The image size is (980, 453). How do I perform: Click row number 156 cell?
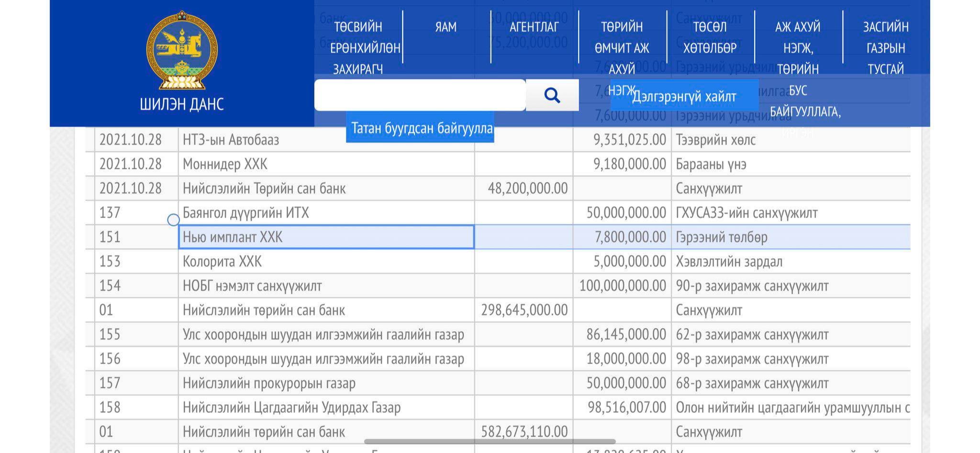tap(136, 359)
